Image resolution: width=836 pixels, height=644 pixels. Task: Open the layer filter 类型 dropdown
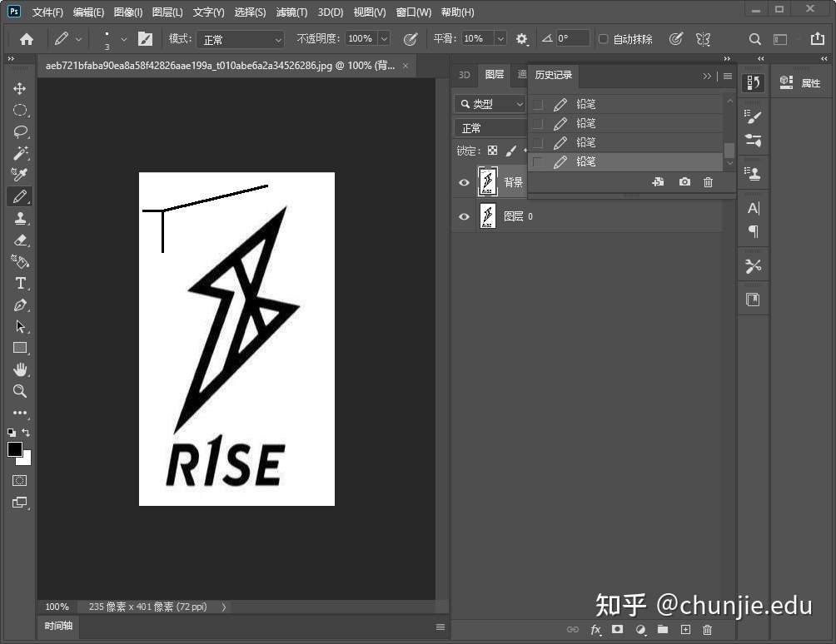coord(491,104)
